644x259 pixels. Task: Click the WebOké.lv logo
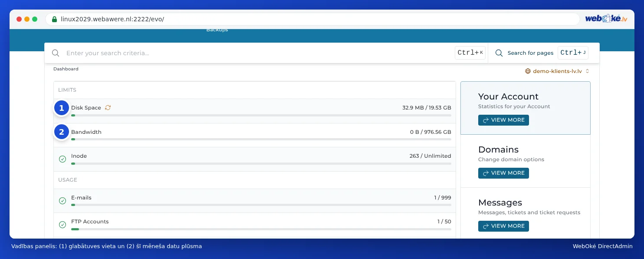tap(606, 19)
